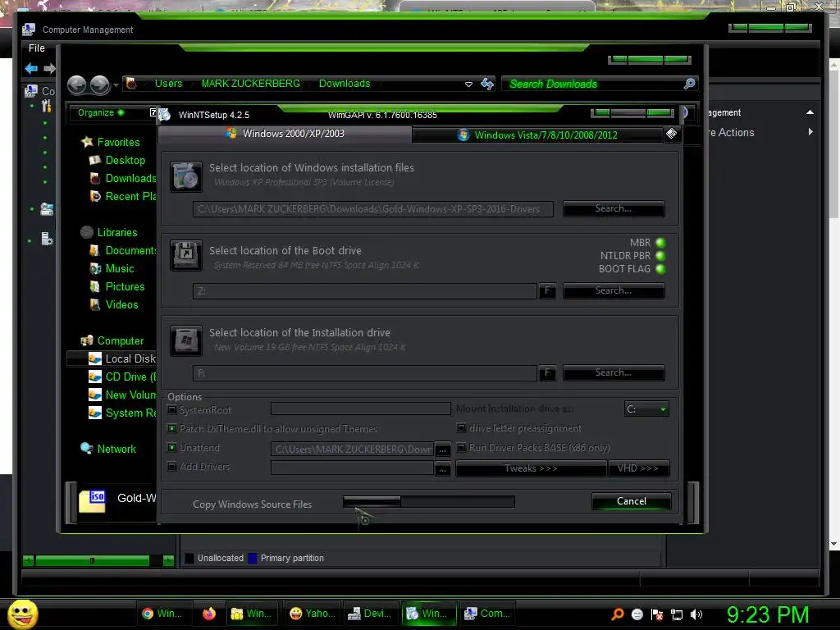This screenshot has width=840, height=630.
Task: Open the Yahoo messenger taskbar item
Action: tap(313, 614)
